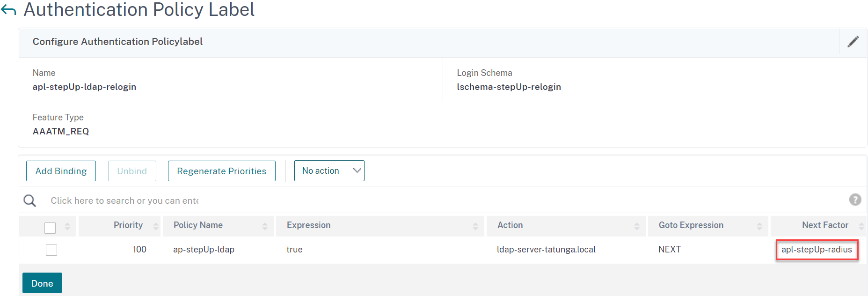This screenshot has height=296, width=868.
Task: Sort the checkbox column arrows
Action: (x=67, y=226)
